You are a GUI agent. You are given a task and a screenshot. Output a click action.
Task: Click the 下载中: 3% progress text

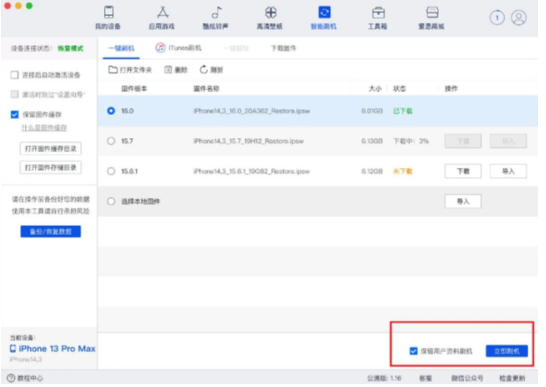[x=412, y=142]
